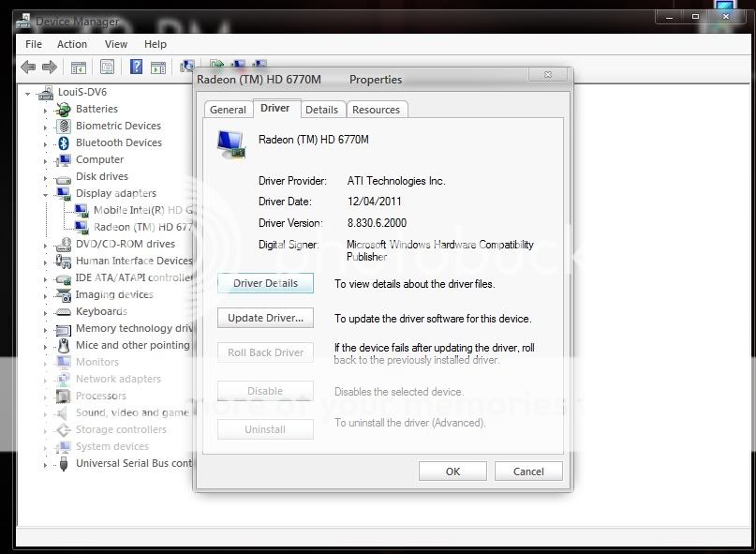Click the Back arrow toolbar icon

tap(28, 67)
